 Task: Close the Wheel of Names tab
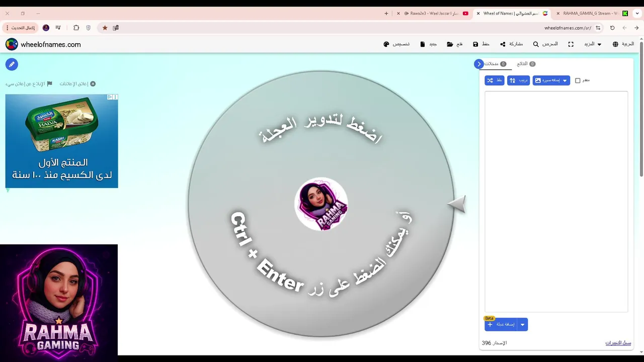tap(478, 14)
